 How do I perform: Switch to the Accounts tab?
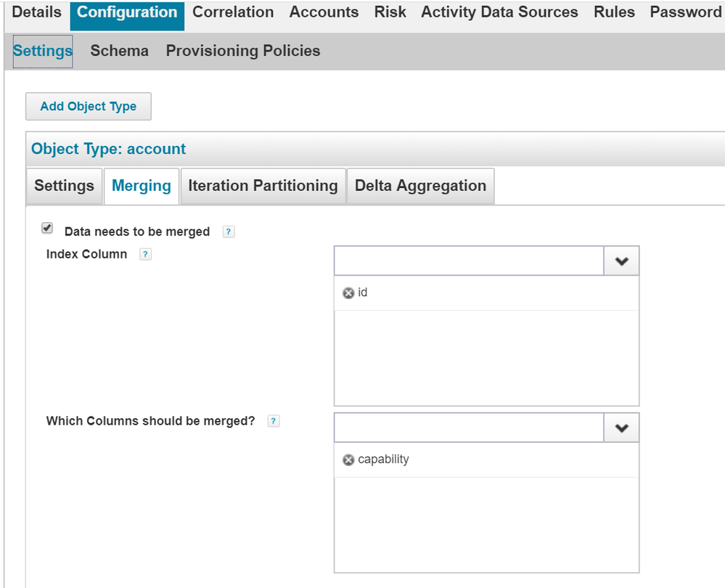(324, 12)
